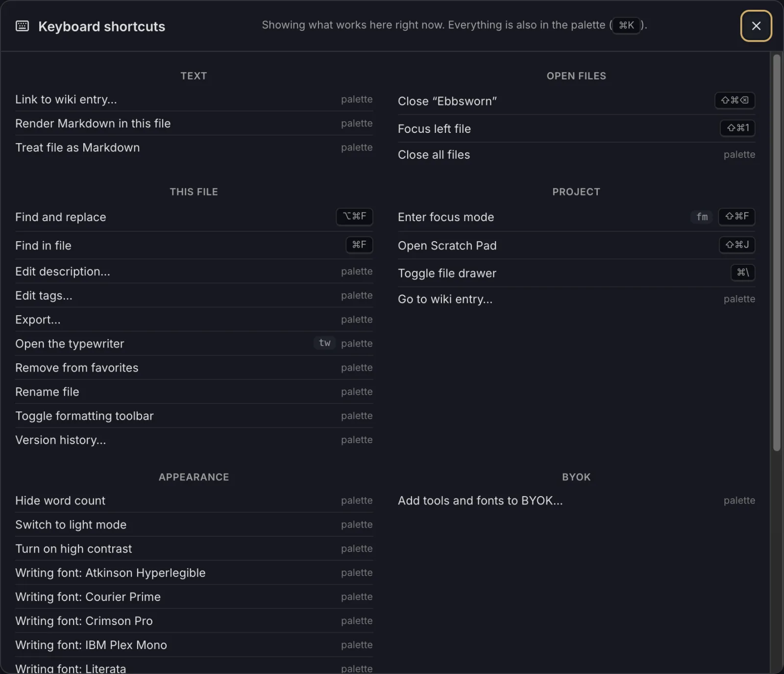This screenshot has height=674, width=784.
Task: Open 'Version history...' command
Action: [x=194, y=440]
